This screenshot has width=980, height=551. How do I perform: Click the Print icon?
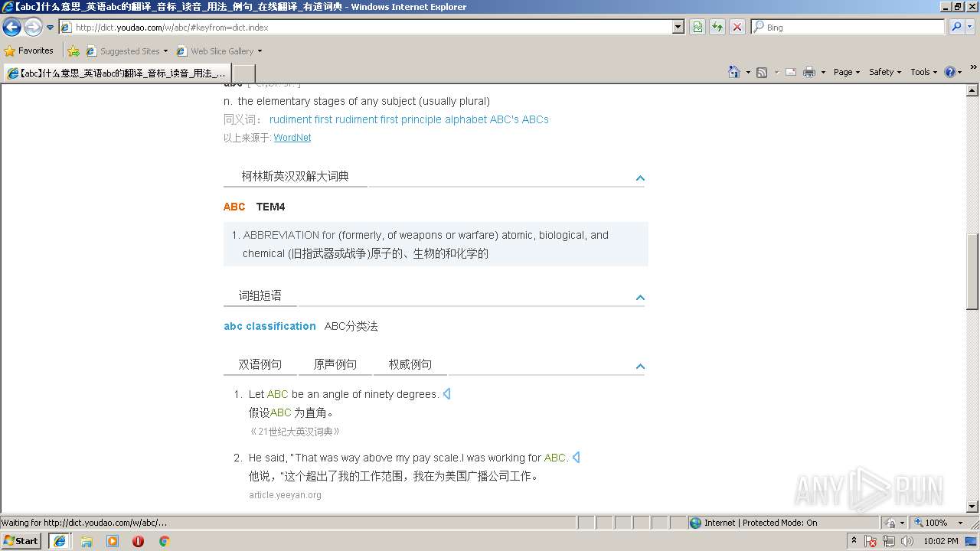pos(809,72)
